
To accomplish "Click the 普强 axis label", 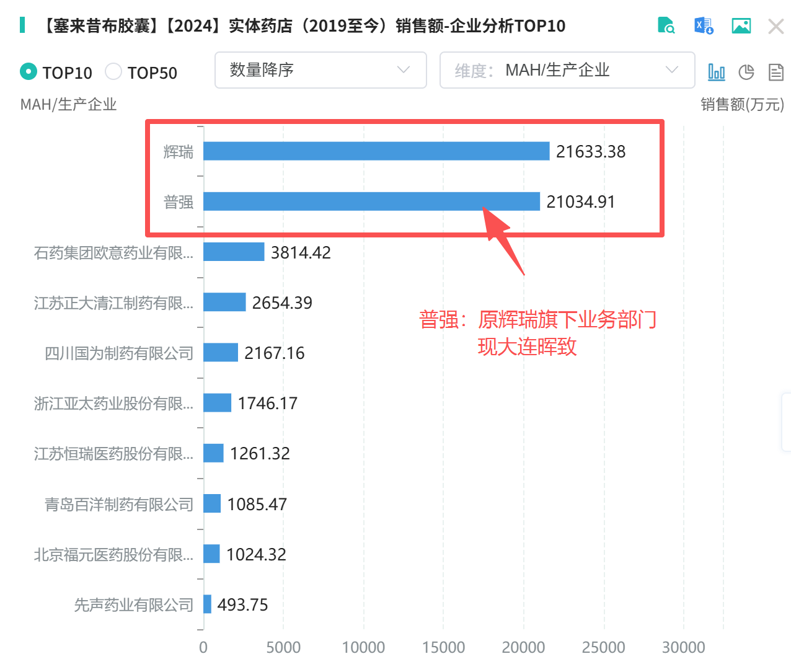I will coord(179,202).
